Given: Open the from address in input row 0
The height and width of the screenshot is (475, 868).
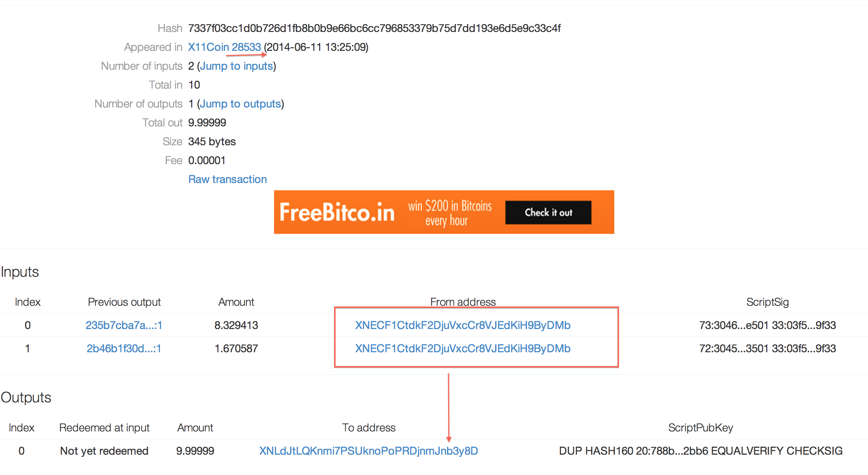Looking at the screenshot, I should 463,325.
